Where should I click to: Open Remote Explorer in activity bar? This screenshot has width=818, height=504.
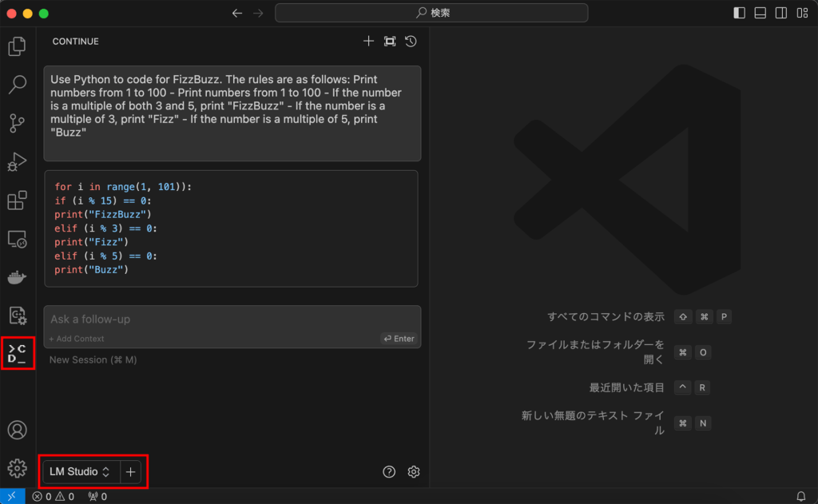pyautogui.click(x=17, y=239)
